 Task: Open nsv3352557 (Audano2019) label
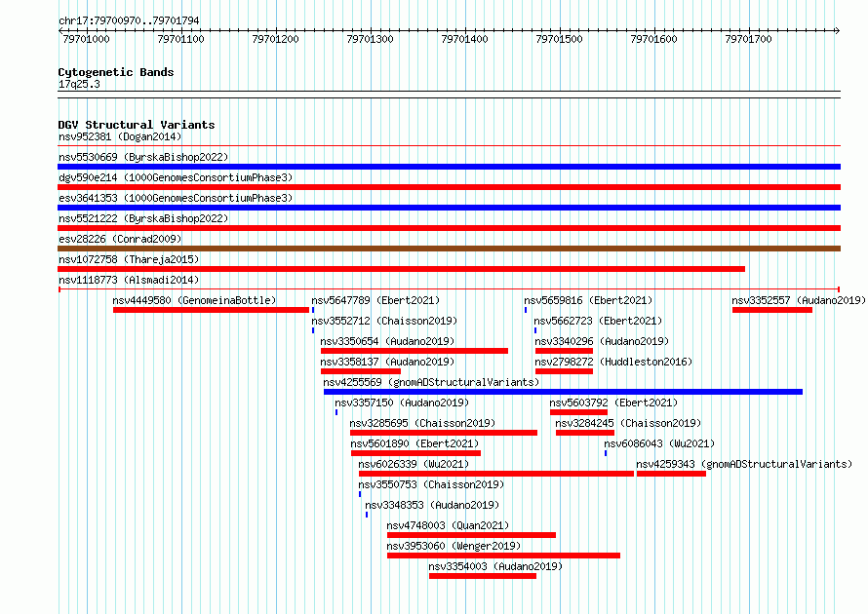tap(799, 300)
